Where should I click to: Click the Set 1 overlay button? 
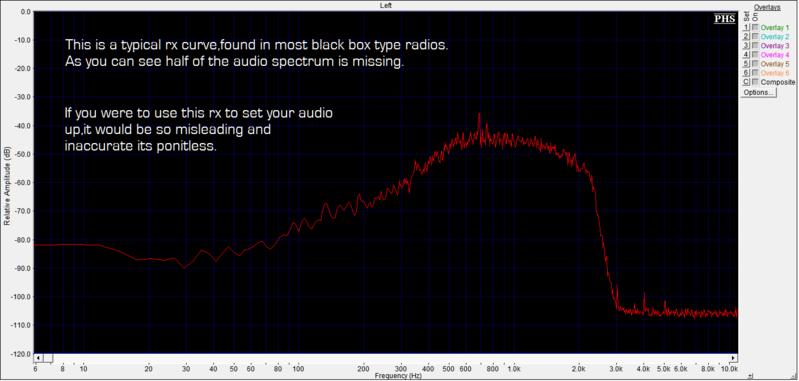tap(746, 28)
